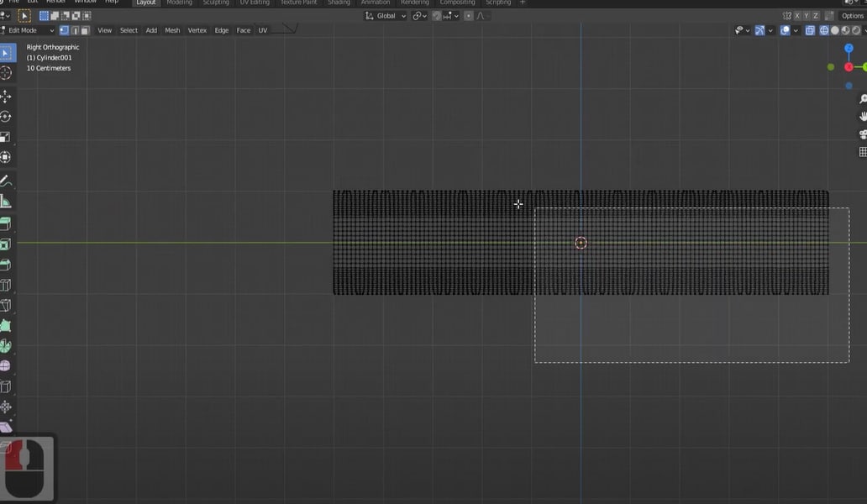Select the Scale tool
Viewport: 867px width, 504px height.
pos(6,137)
